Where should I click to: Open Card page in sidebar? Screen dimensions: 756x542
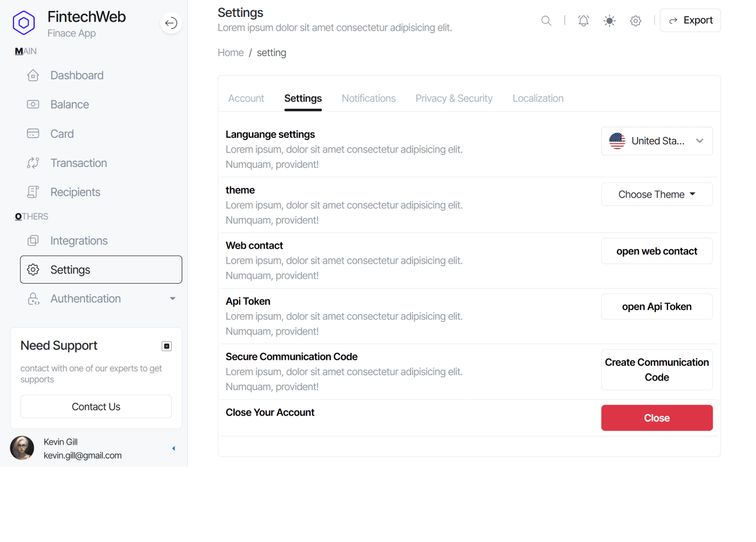tap(101, 133)
